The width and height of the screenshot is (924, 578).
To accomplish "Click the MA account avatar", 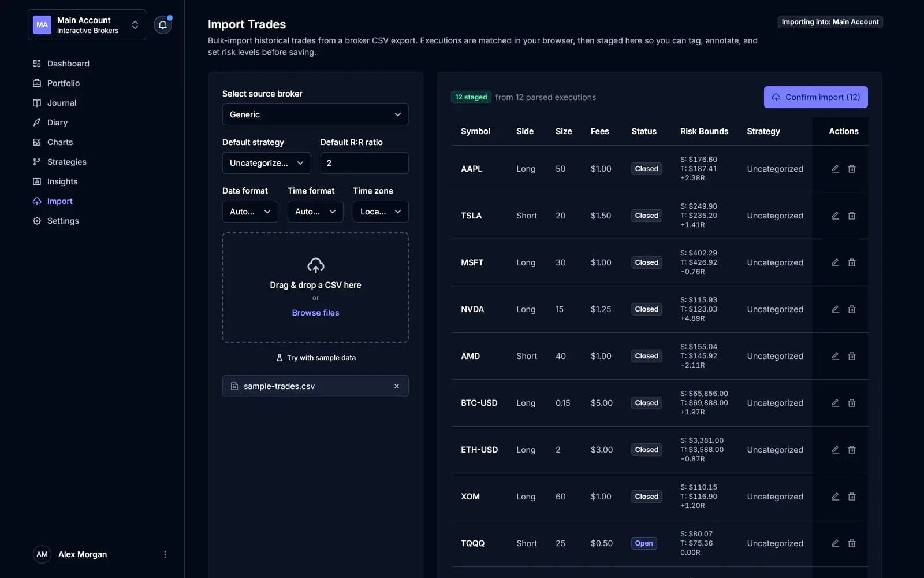I will click(x=42, y=25).
